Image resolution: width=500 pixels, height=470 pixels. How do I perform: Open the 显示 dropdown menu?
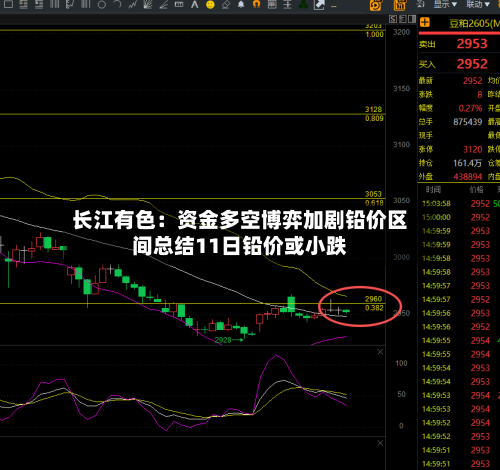click(445, 4)
